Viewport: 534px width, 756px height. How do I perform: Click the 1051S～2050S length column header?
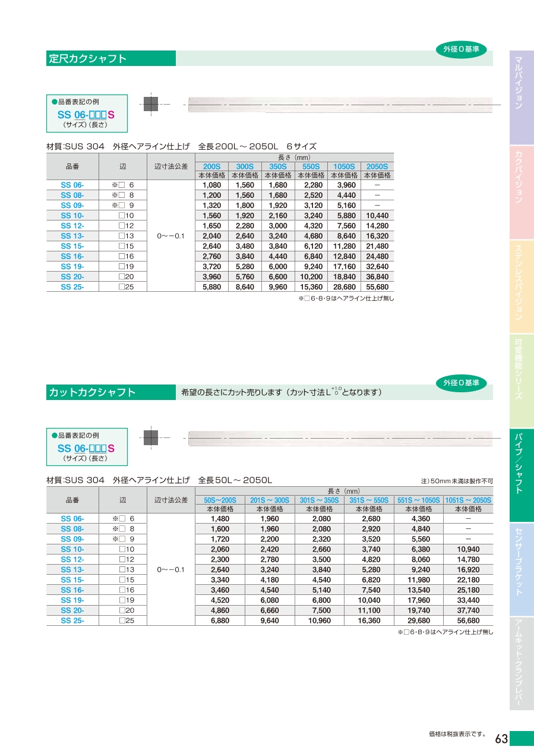[468, 500]
